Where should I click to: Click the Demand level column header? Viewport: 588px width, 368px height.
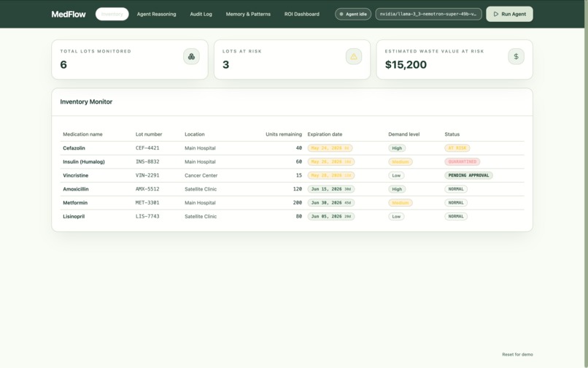[x=404, y=134]
